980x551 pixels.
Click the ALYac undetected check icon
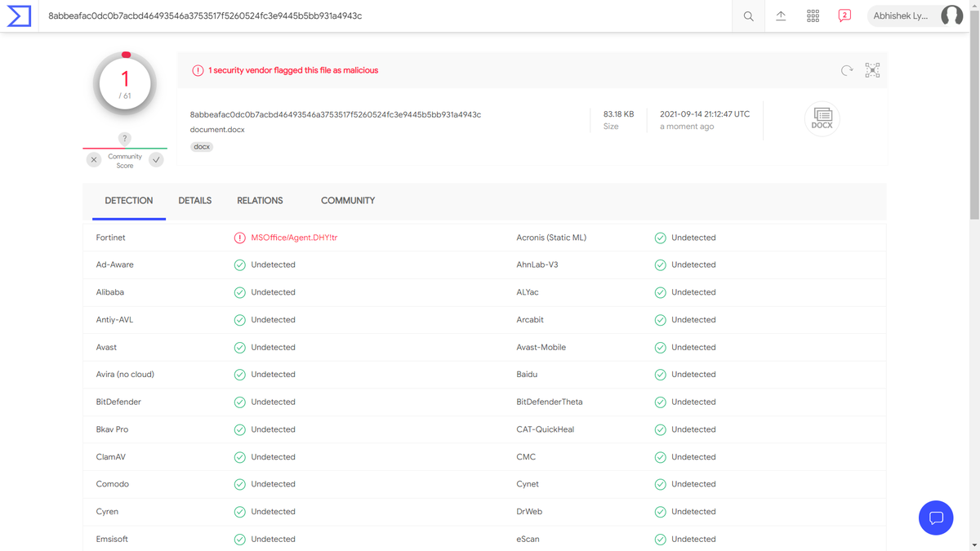point(660,292)
